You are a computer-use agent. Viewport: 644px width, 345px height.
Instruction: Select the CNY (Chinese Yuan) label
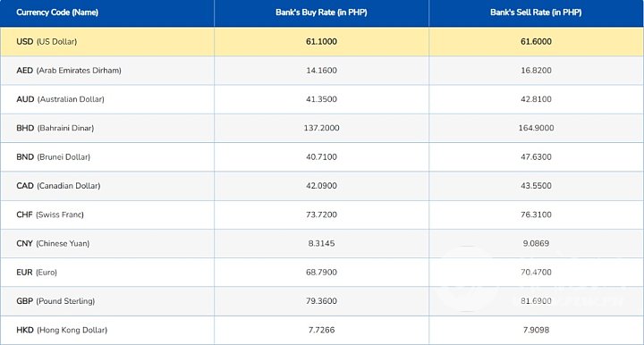(53, 243)
